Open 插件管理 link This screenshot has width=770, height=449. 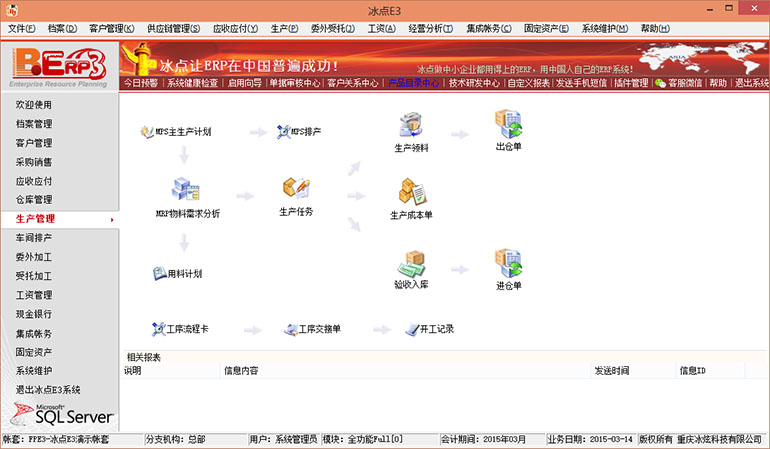click(x=631, y=83)
